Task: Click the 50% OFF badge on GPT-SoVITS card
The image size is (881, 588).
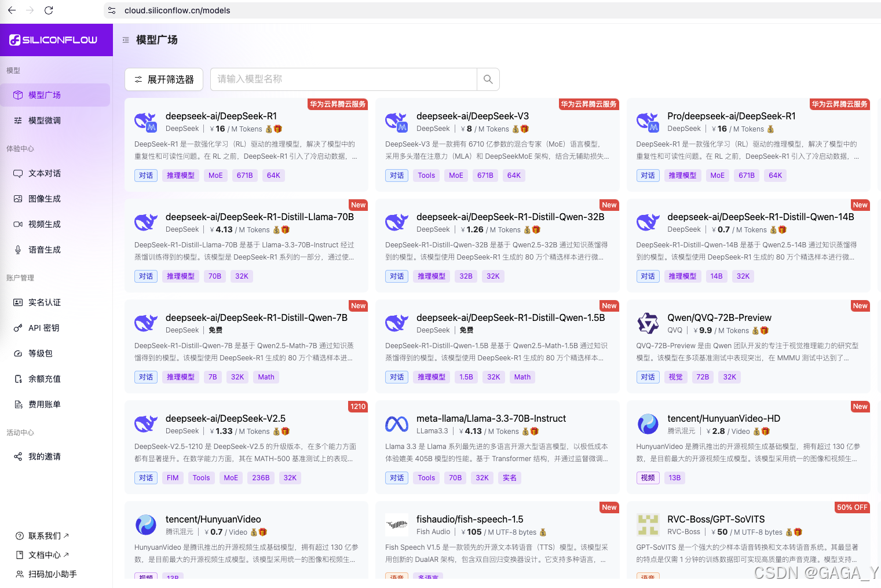Action: pos(852,507)
